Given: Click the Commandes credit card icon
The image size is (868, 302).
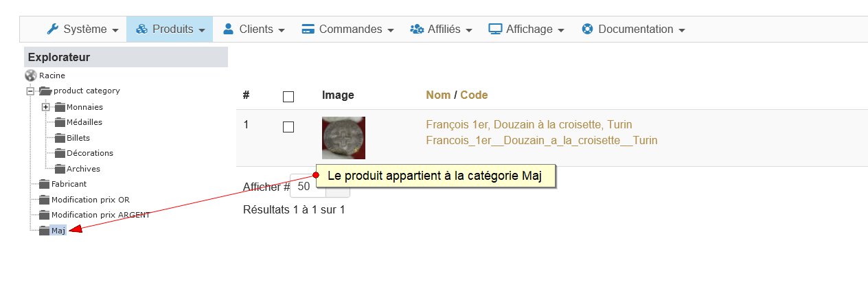Looking at the screenshot, I should pos(308,30).
